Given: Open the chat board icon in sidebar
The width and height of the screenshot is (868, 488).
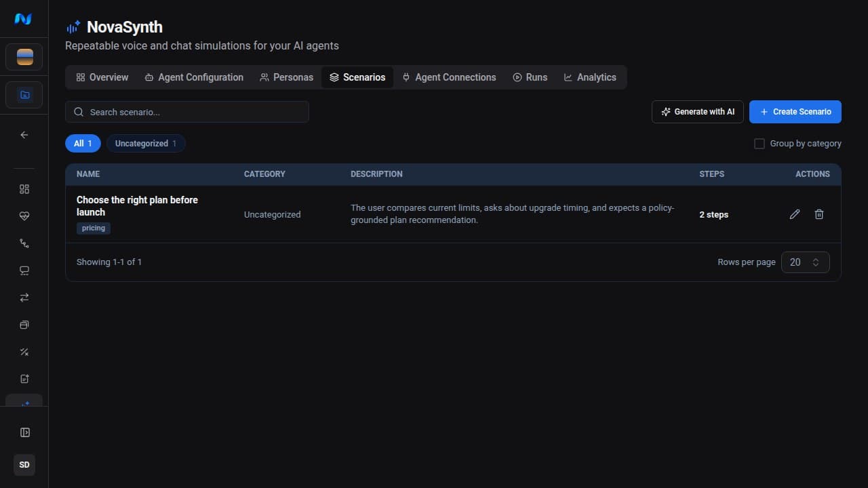Looking at the screenshot, I should 24,270.
